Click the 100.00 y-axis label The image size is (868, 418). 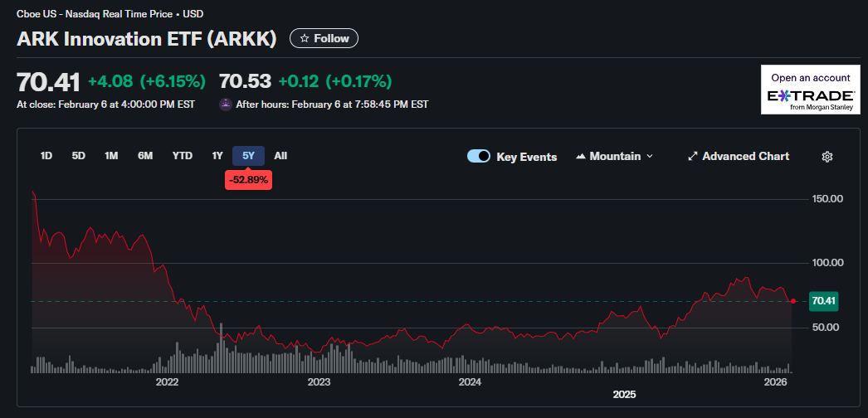(x=826, y=263)
